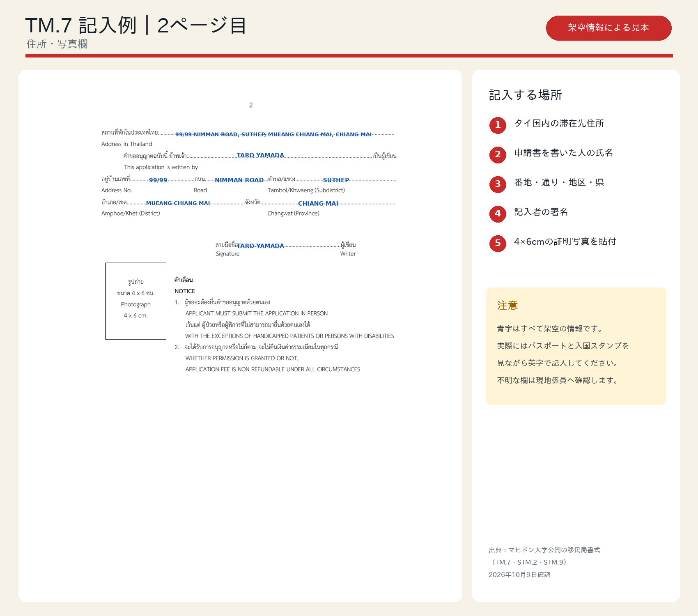Image resolution: width=698 pixels, height=616 pixels.
Task: Select the 記入者の署名 legend text
Action: (541, 212)
